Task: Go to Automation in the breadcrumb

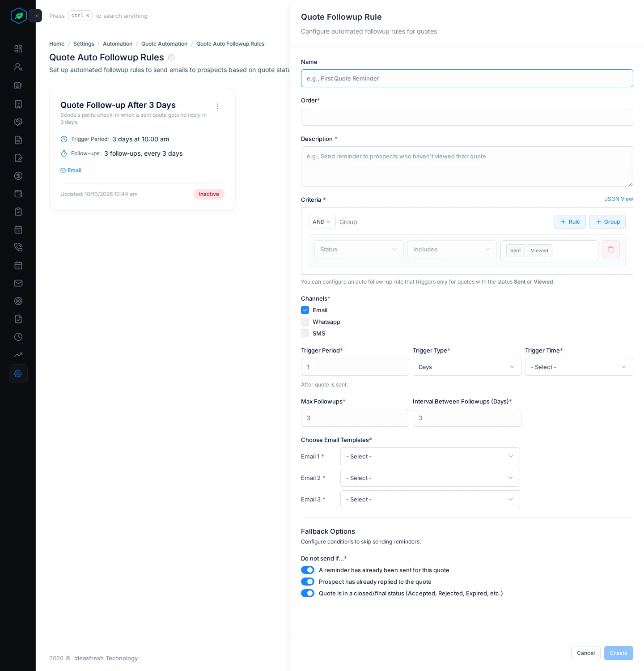Action: [x=118, y=44]
